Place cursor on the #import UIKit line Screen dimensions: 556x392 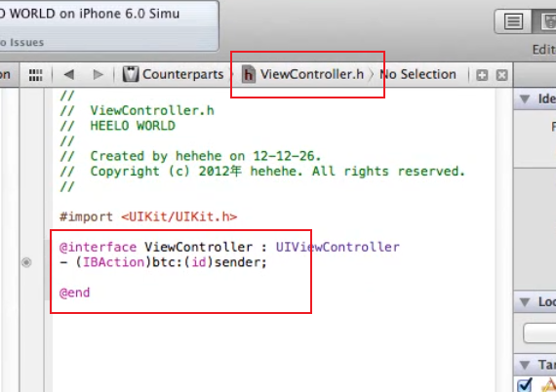point(148,216)
